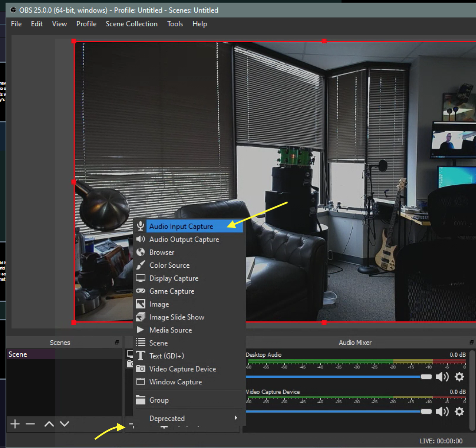
Task: Mute the Desktop Audio channel
Action: pos(442,377)
